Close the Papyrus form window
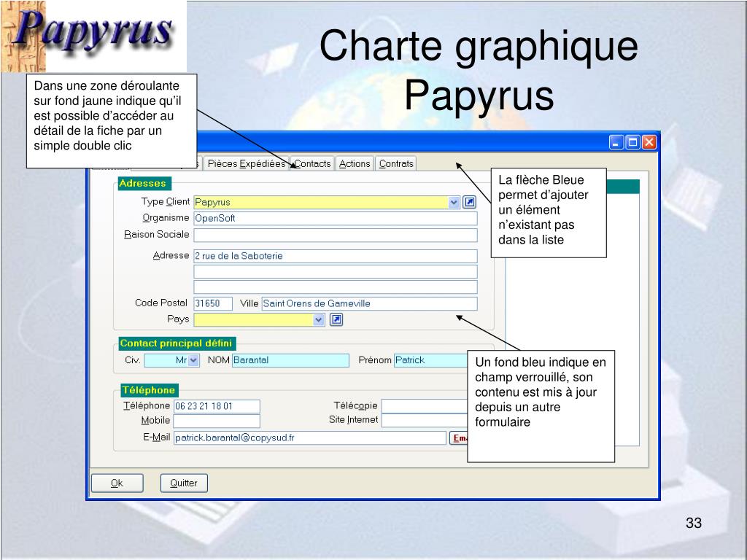747x560 pixels. point(649,142)
